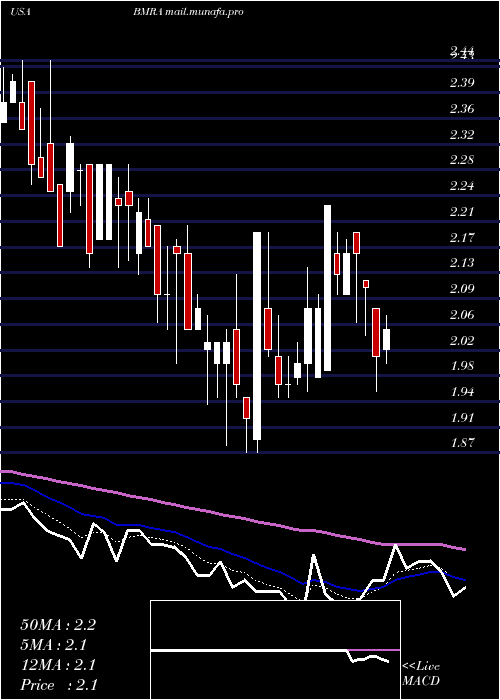Click the 1.94 price axis label
500x700 pixels.
tap(462, 392)
